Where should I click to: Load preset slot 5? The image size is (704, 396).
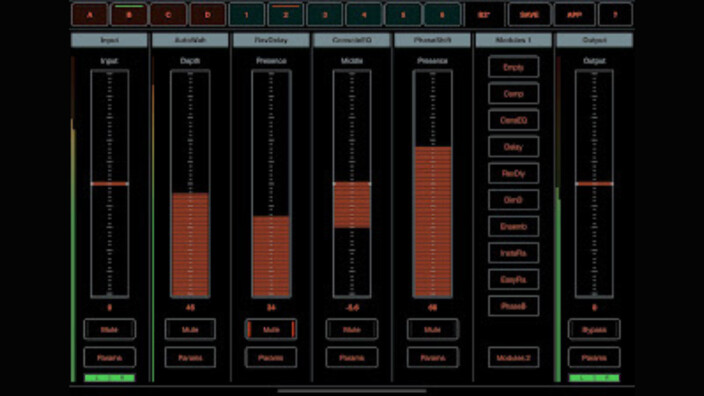pyautogui.click(x=403, y=15)
